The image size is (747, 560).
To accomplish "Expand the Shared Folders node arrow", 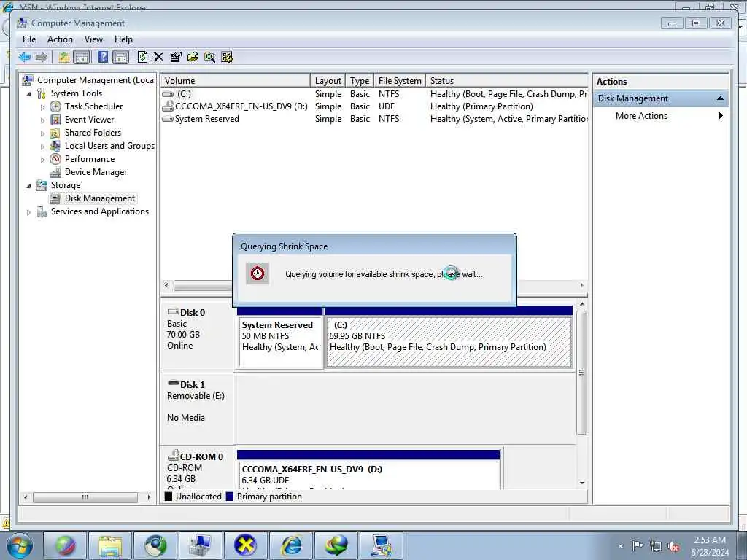I will [x=42, y=133].
